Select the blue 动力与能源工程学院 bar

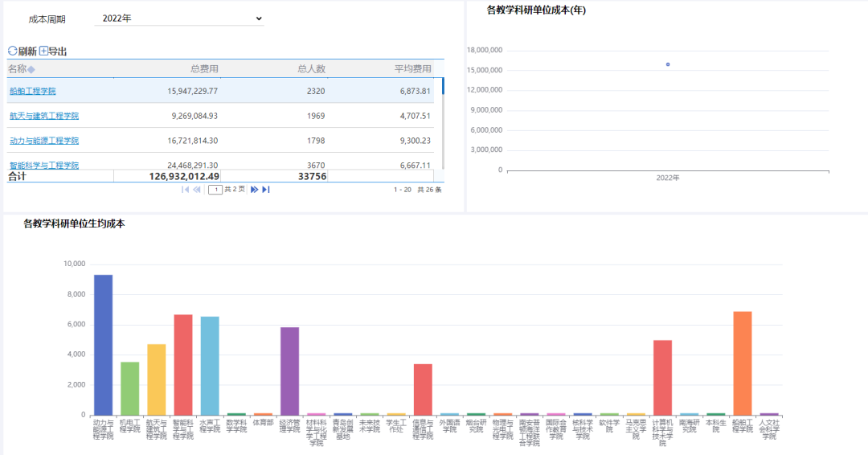coord(103,344)
